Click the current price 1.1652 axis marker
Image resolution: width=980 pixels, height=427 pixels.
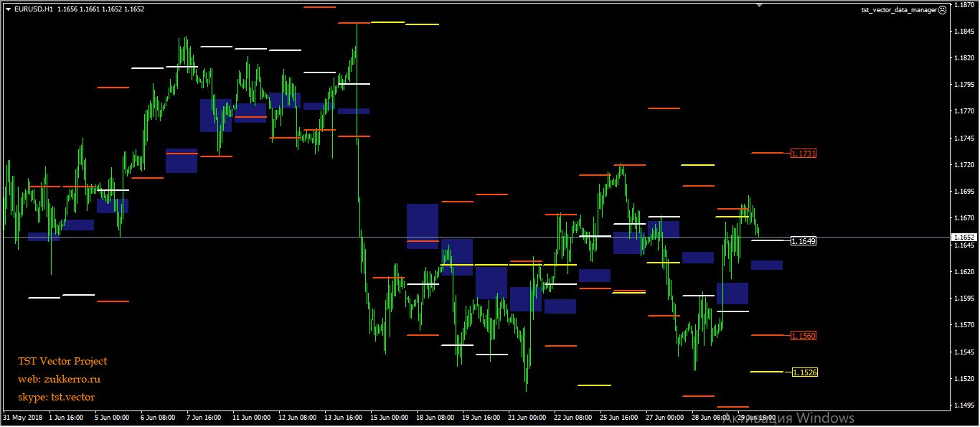pyautogui.click(x=963, y=237)
